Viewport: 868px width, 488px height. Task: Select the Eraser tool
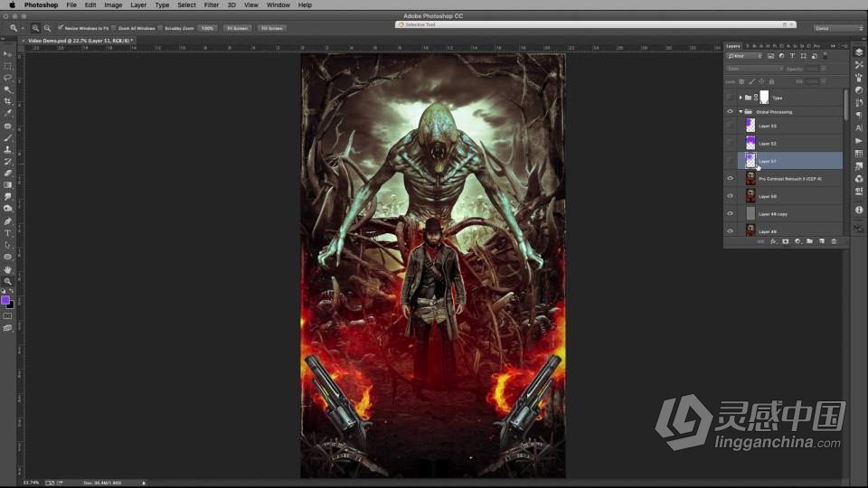(8, 174)
